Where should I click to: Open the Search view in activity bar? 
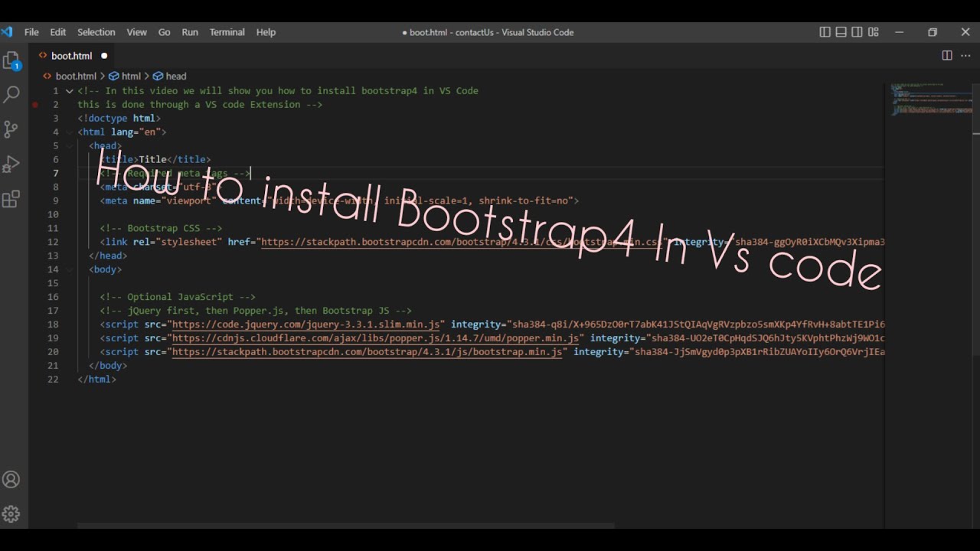point(11,95)
